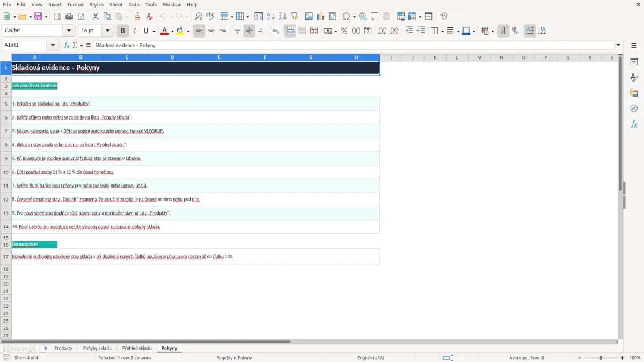Image resolution: width=644 pixels, height=362 pixels.
Task: Open Background Color dropdown arrow
Action: tap(188, 31)
